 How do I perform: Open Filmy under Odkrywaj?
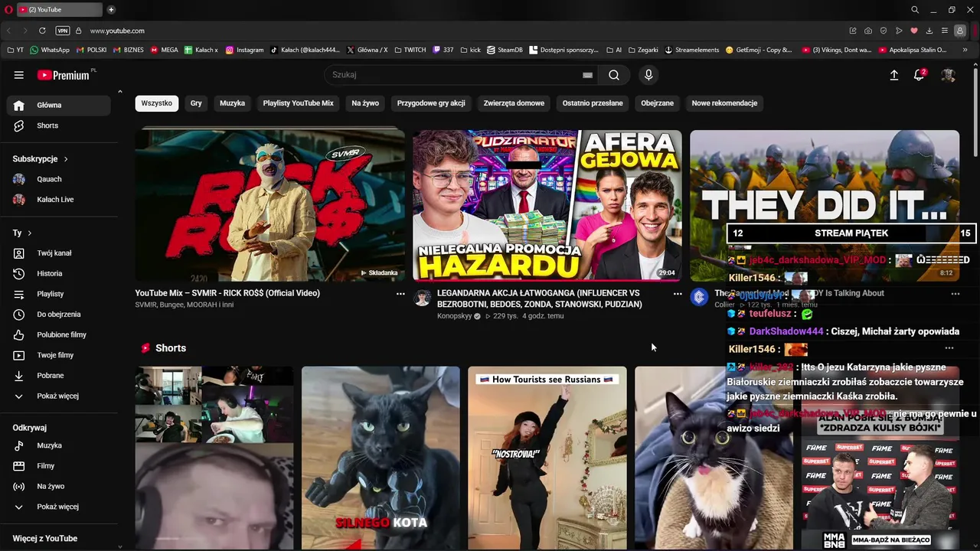[x=58, y=466]
